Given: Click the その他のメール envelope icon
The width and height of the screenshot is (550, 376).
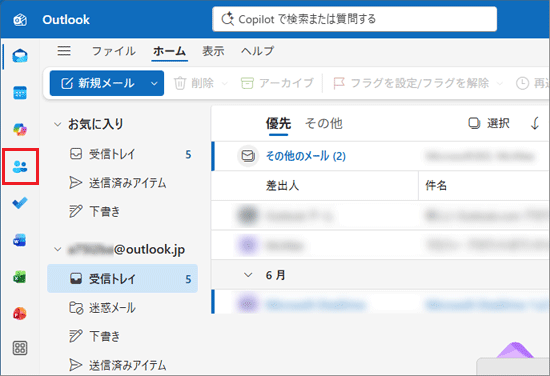Looking at the screenshot, I should coord(248,156).
